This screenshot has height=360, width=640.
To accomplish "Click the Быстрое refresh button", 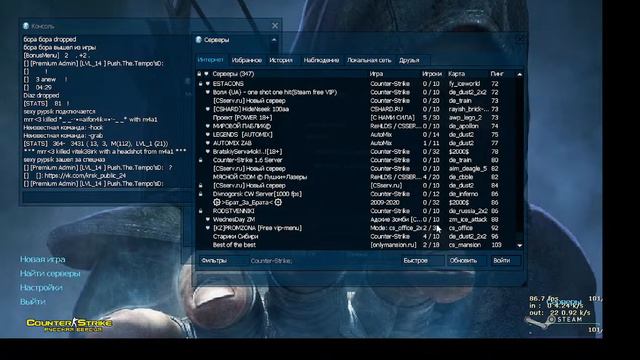I will [x=422, y=260].
